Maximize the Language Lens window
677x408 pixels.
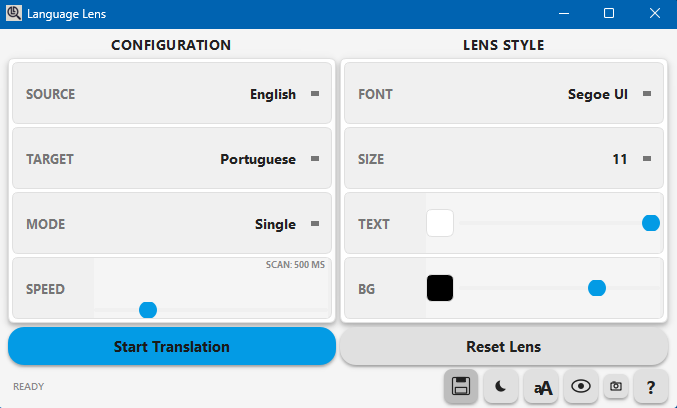(609, 14)
